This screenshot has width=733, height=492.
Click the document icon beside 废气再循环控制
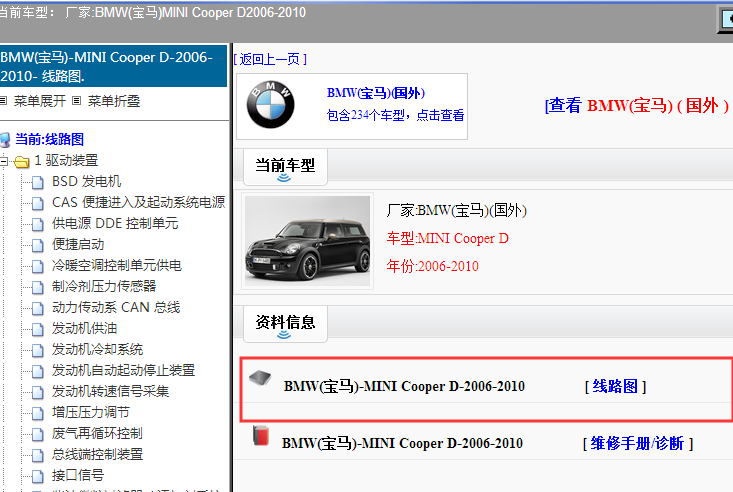(x=37, y=434)
